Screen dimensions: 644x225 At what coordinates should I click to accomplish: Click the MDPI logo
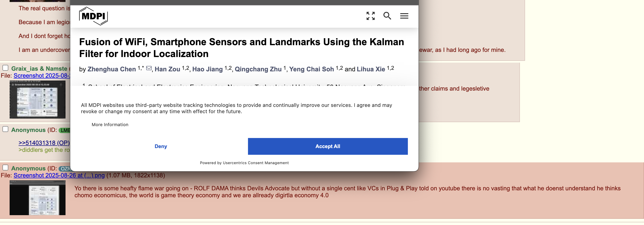pyautogui.click(x=93, y=16)
